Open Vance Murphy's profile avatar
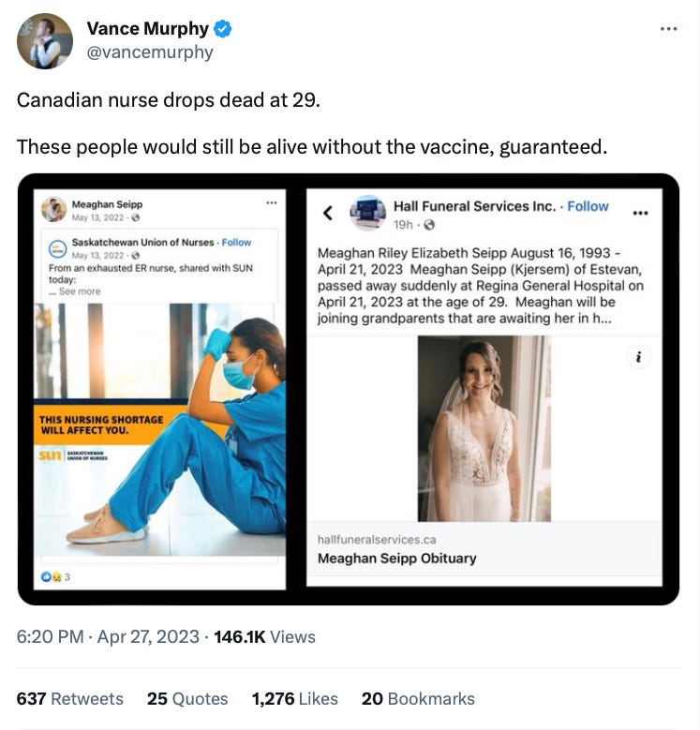 tap(45, 41)
